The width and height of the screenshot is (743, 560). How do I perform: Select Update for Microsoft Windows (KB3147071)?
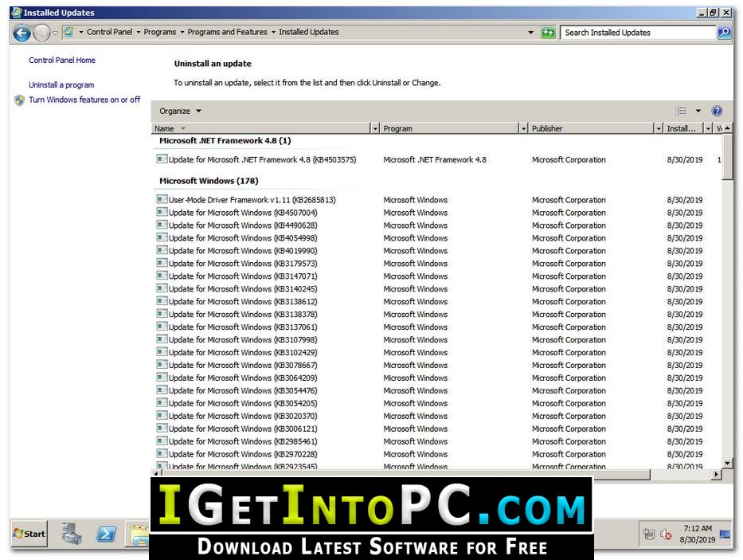click(243, 276)
